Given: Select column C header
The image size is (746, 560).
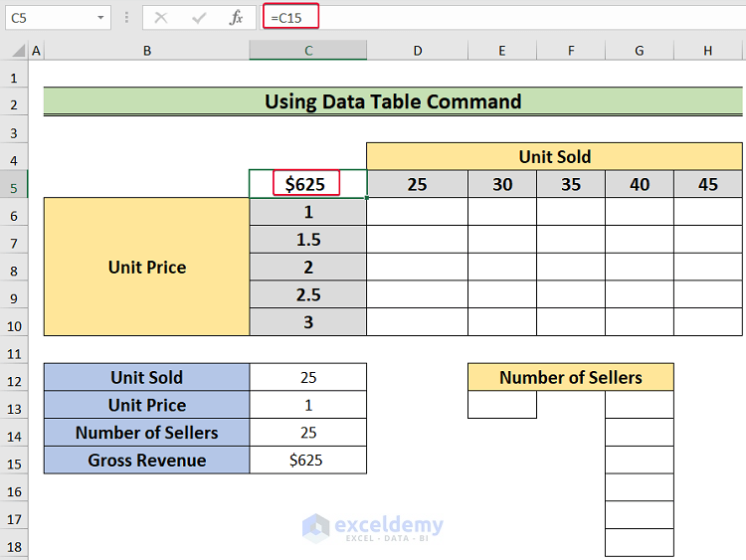Looking at the screenshot, I should click(x=308, y=51).
